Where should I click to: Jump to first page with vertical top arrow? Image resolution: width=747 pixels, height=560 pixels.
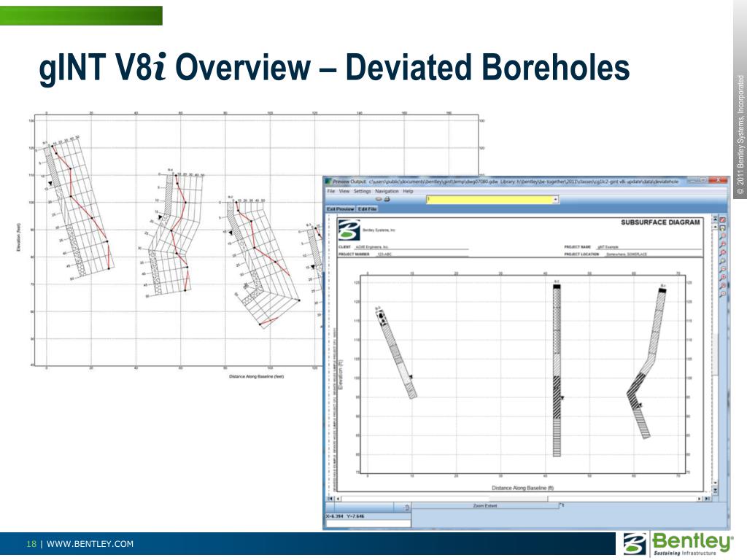715,219
